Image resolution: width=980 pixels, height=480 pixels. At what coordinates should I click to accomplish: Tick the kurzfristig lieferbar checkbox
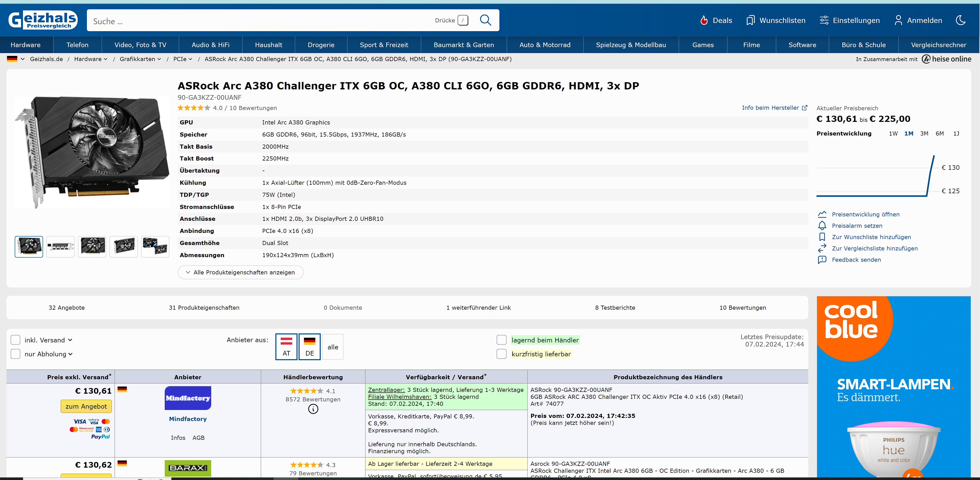501,354
